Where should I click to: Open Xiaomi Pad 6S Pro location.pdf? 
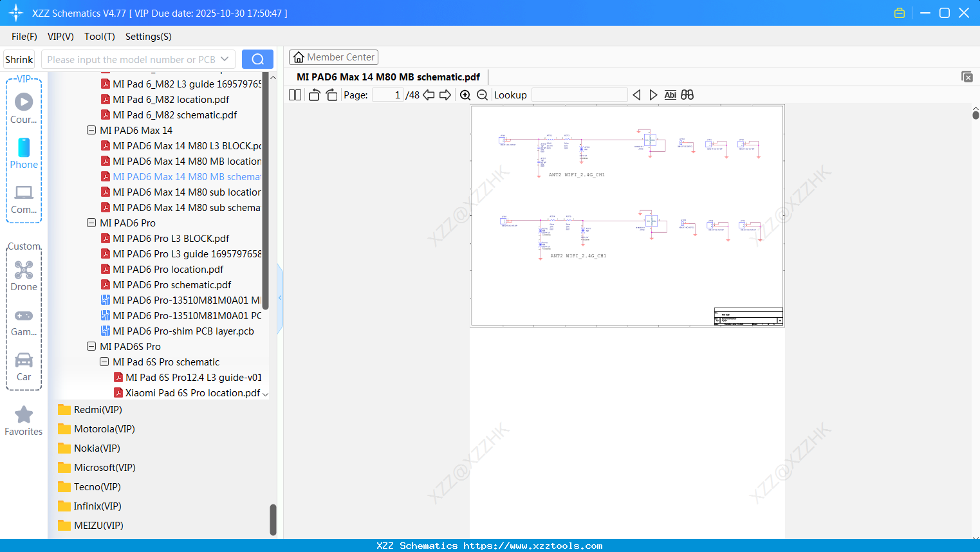[x=187, y=393]
